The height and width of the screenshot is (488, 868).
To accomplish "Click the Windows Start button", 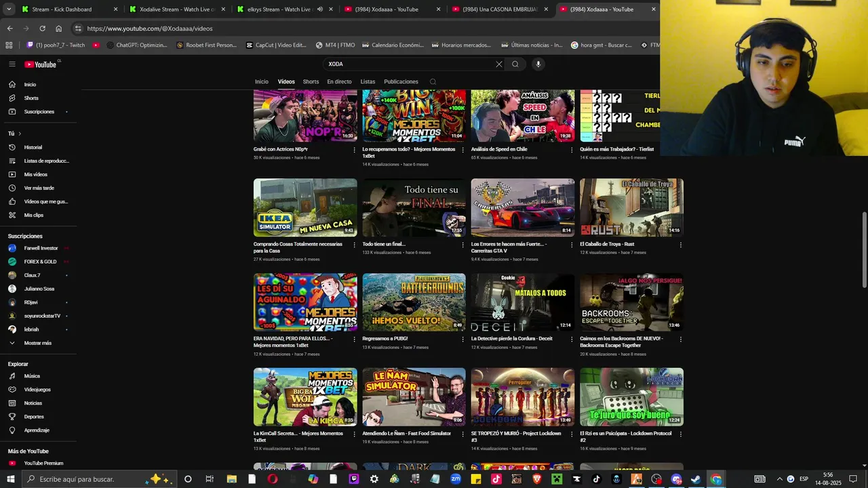I will [11, 479].
